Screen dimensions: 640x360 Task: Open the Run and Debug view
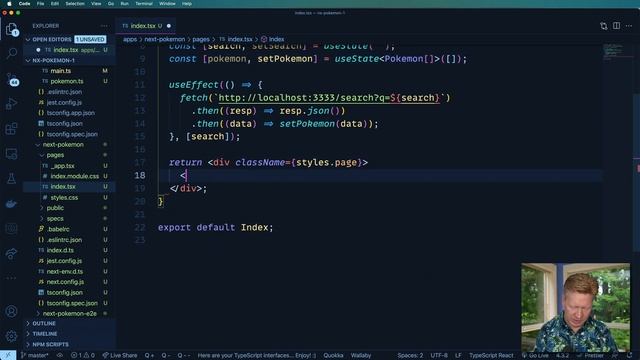[11, 104]
